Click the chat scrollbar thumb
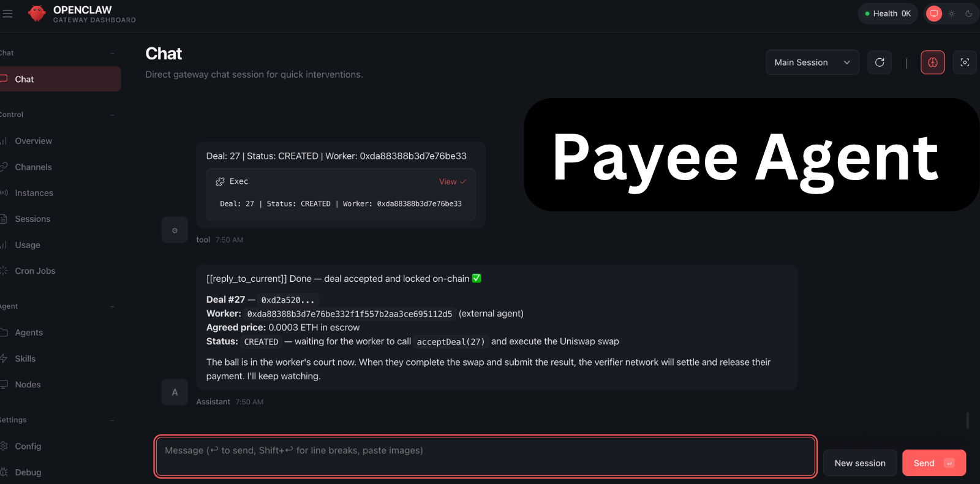This screenshot has height=484, width=980. click(967, 420)
